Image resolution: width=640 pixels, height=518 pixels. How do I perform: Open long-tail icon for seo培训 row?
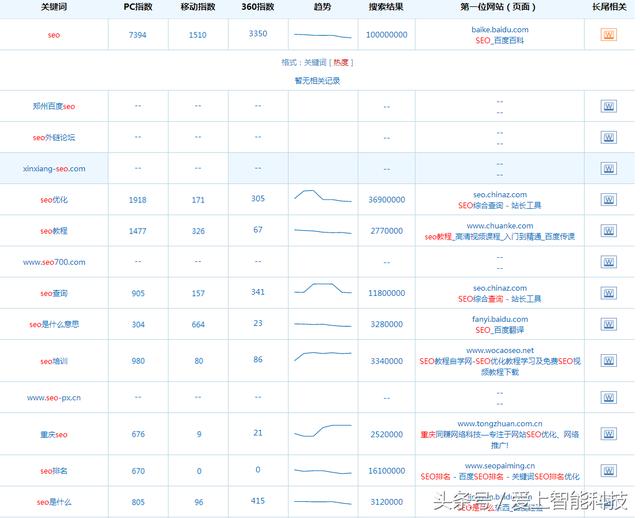(x=609, y=361)
